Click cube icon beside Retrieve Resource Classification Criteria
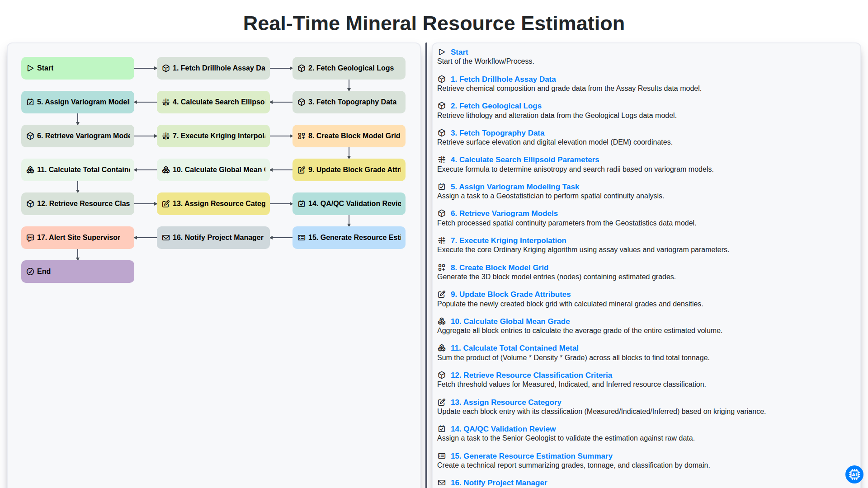This screenshot has width=868, height=488. [x=442, y=375]
